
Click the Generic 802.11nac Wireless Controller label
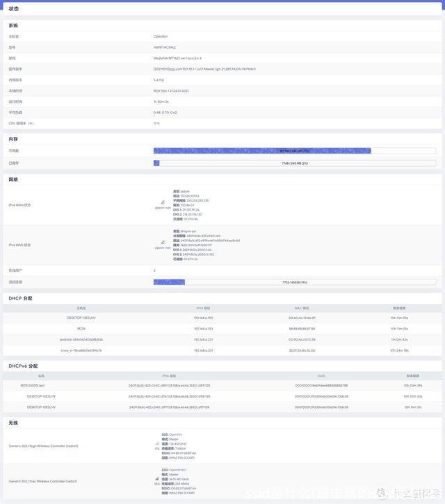[43, 481]
